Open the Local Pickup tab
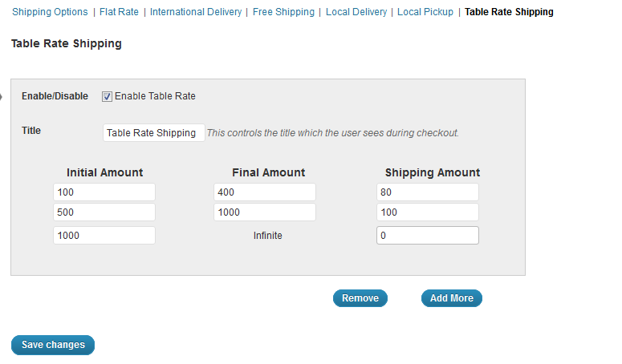The height and width of the screenshot is (364, 622). pyautogui.click(x=425, y=12)
